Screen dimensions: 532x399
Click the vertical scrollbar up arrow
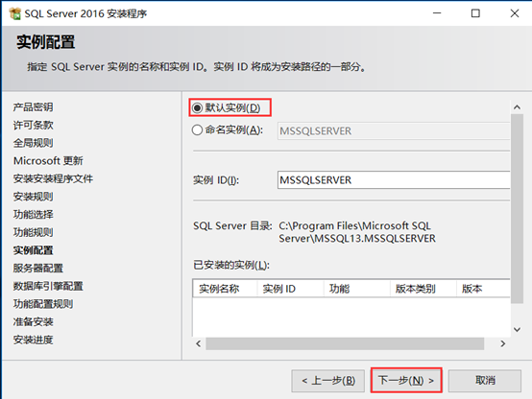click(x=517, y=107)
